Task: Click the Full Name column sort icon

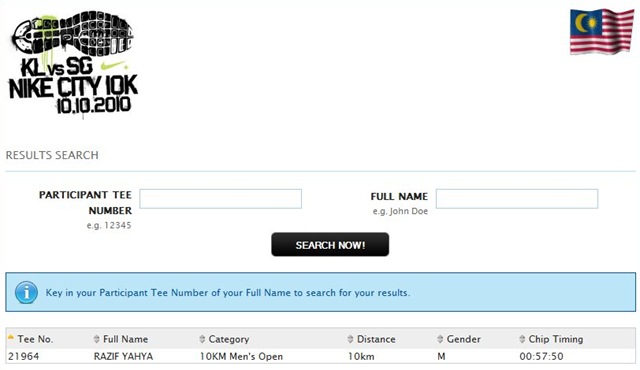Action: [97, 339]
